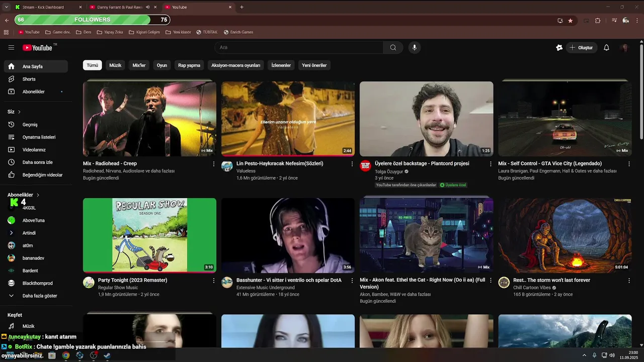
Task: Click the Chrome taskbar icon
Action: click(x=66, y=355)
